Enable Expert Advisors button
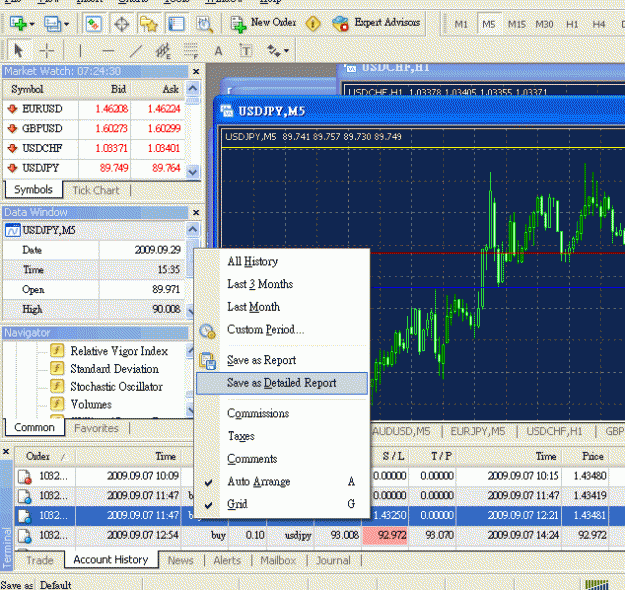 coord(376,24)
